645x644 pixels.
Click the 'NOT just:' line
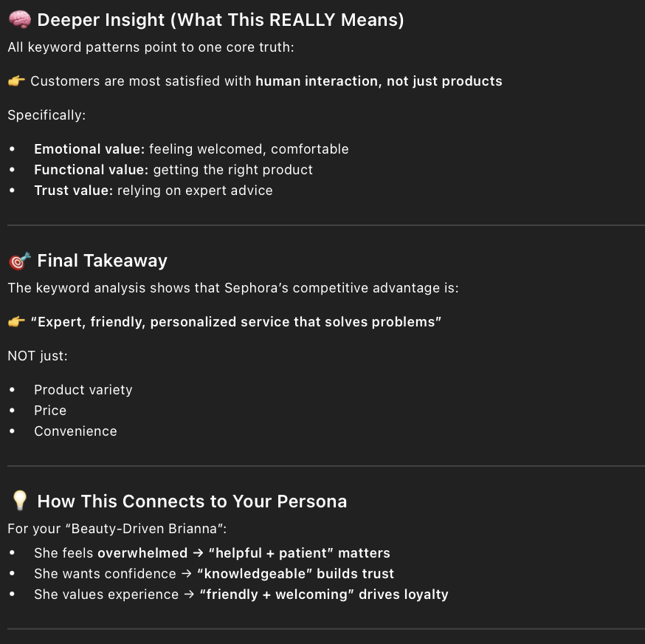[38, 356]
